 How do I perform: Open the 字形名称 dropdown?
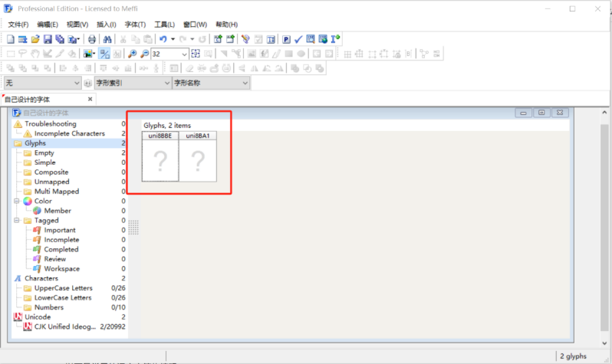[211, 83]
